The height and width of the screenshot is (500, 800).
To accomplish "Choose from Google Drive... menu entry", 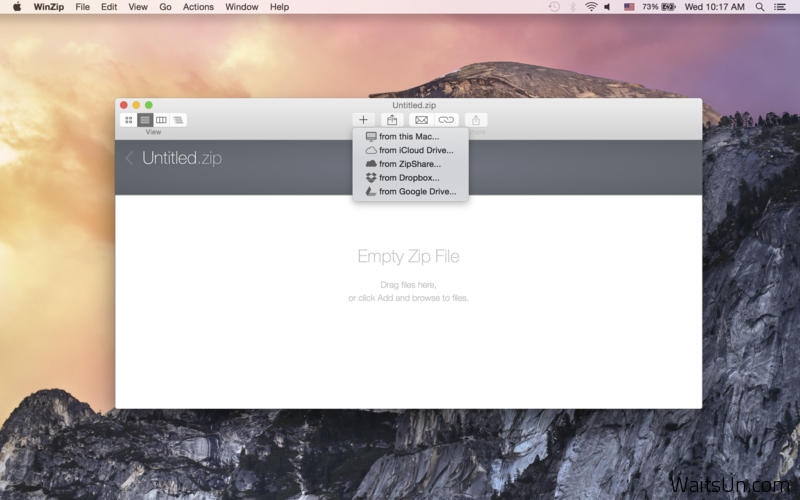I will tap(410, 191).
